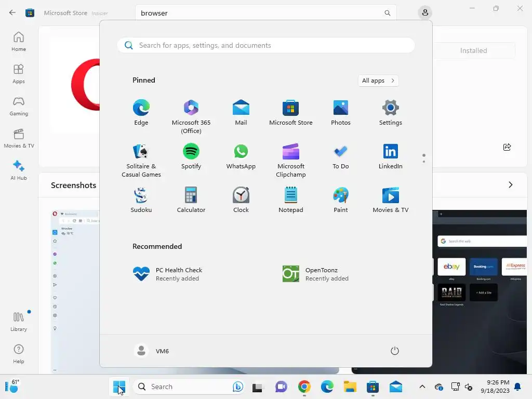The height and width of the screenshot is (399, 532).
Task: Click the muted volume tray icon
Action: pos(469,387)
